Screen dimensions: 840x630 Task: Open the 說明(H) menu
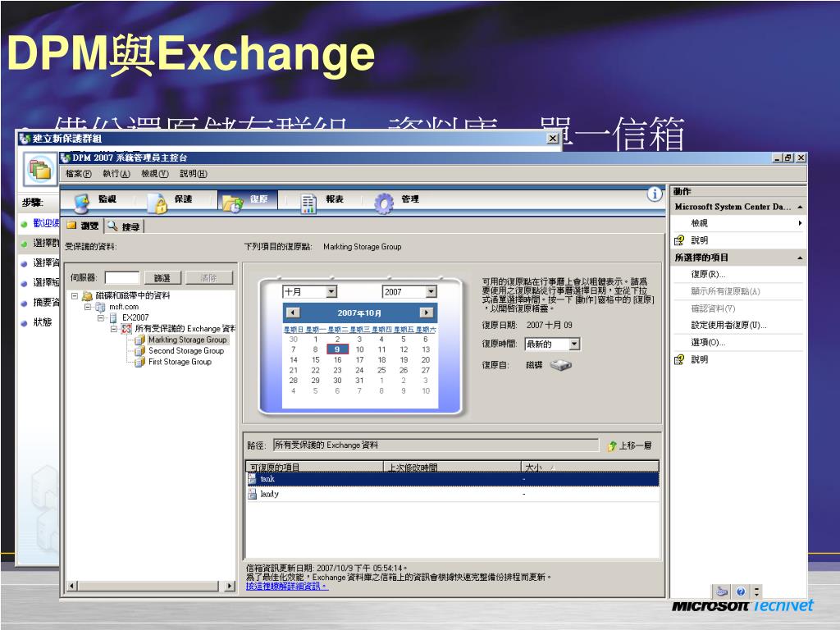coord(194,174)
